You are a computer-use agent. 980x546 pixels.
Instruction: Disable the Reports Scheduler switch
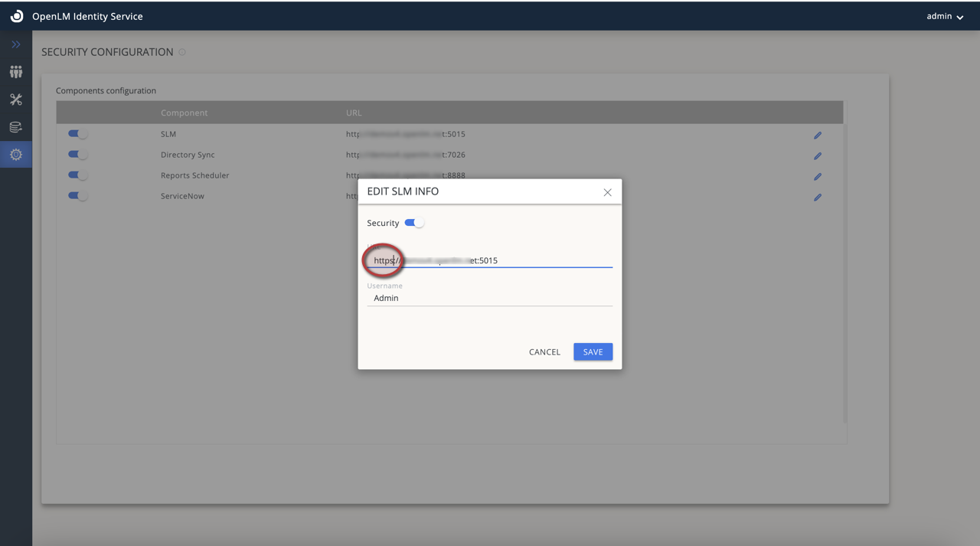click(78, 175)
